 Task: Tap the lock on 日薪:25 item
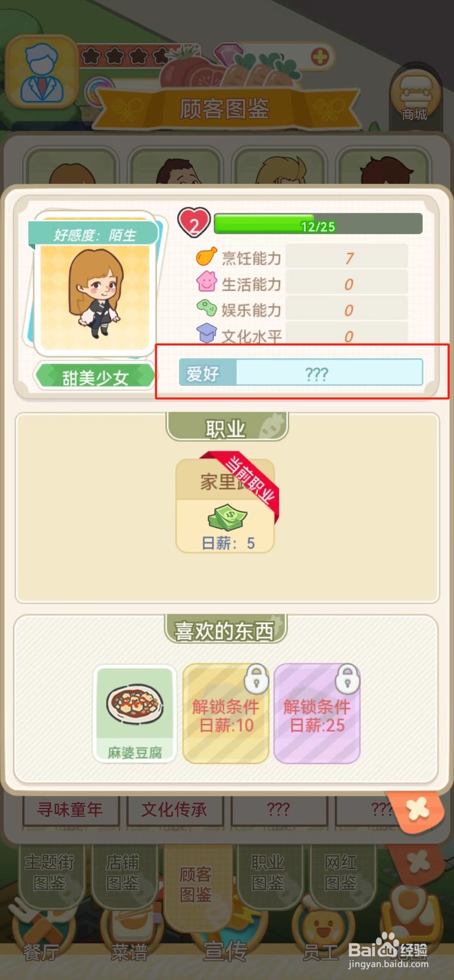[x=347, y=679]
